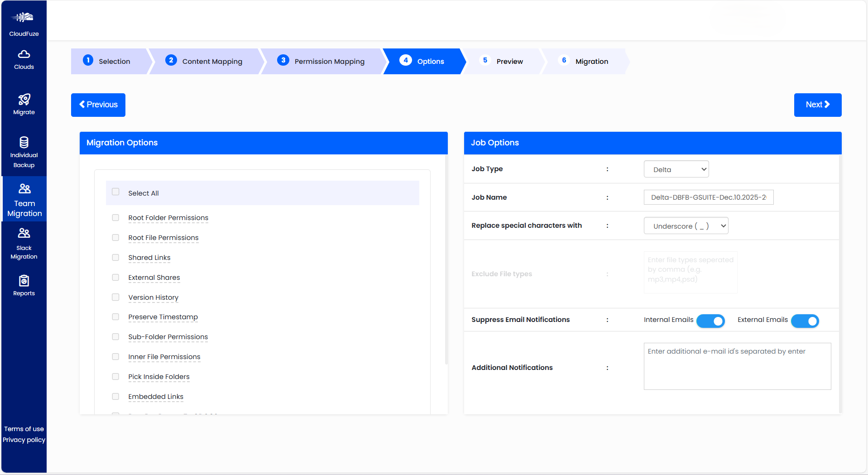Screen dimensions: 868x475
Task: Disable the External Emails toggle
Action: [x=805, y=321]
